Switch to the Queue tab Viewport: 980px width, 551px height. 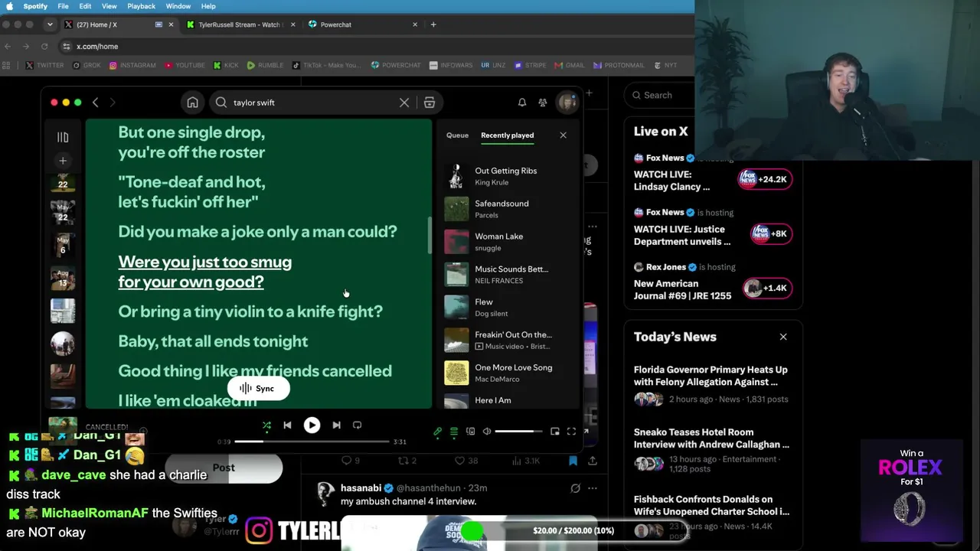pyautogui.click(x=457, y=135)
